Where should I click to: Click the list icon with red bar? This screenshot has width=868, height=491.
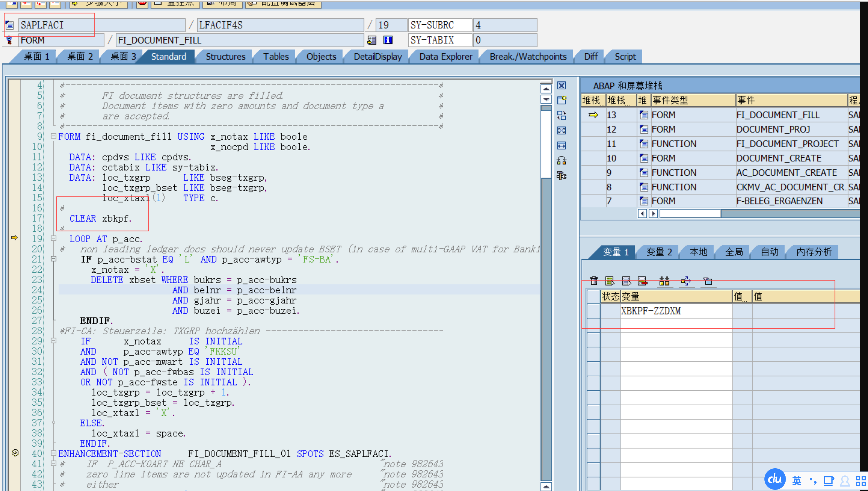[x=643, y=281]
